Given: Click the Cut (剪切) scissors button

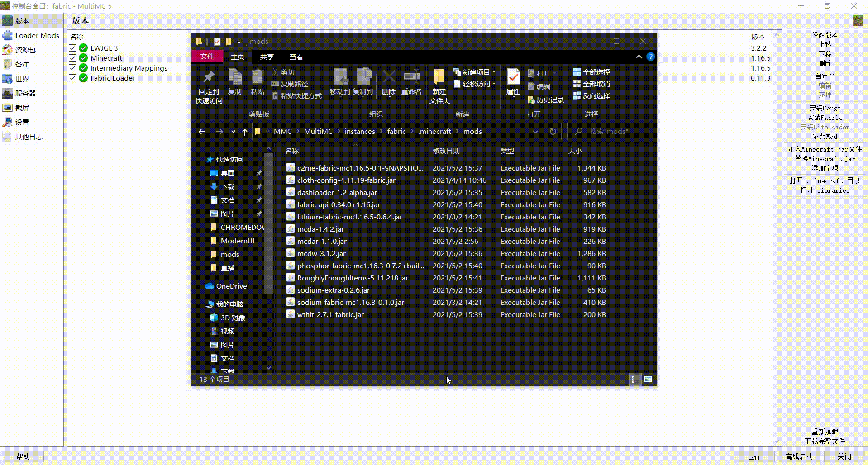Looking at the screenshot, I should pyautogui.click(x=283, y=72).
